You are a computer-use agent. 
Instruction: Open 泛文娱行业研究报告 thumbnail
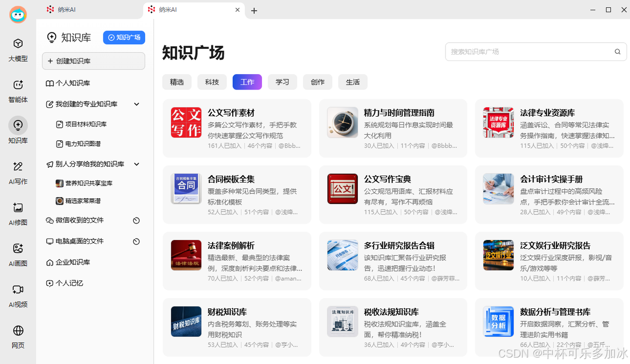point(499,255)
